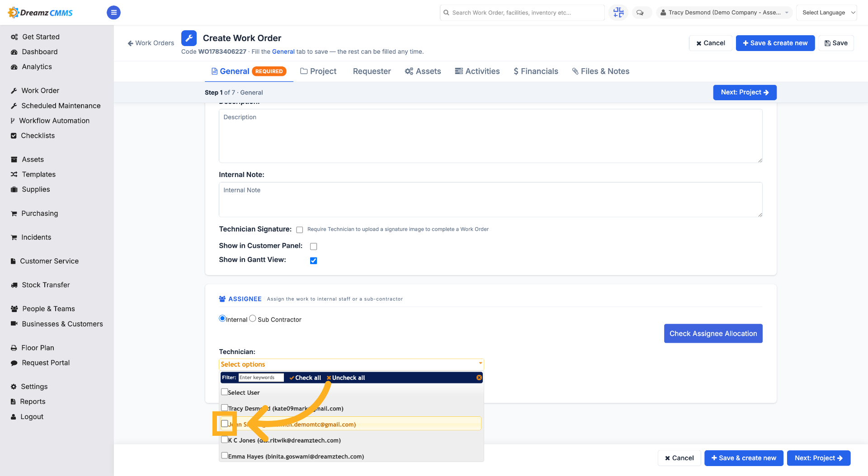Close the technician dropdown with orange X icon
The height and width of the screenshot is (476, 868).
479,378
